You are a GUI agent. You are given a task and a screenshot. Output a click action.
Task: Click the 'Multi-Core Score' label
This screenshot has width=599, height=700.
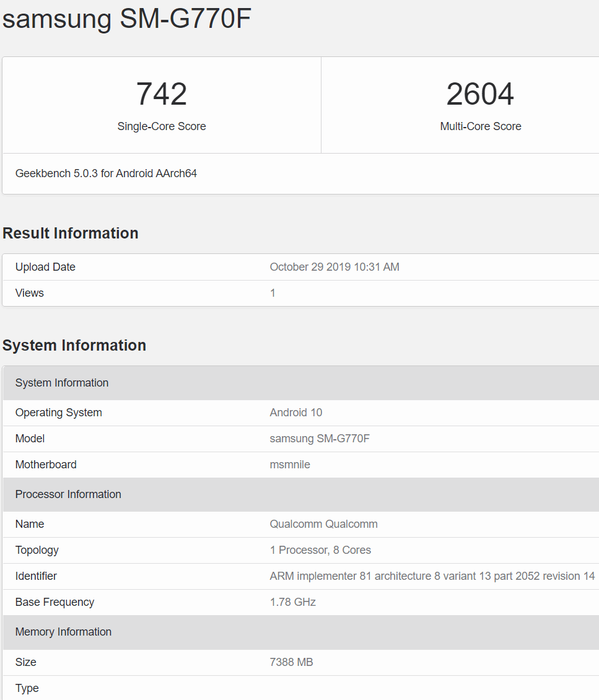coord(481,126)
